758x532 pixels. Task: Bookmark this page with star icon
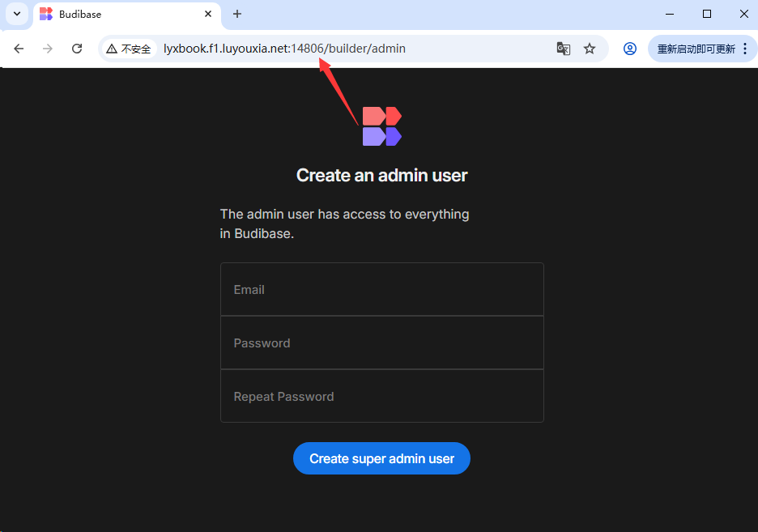590,49
